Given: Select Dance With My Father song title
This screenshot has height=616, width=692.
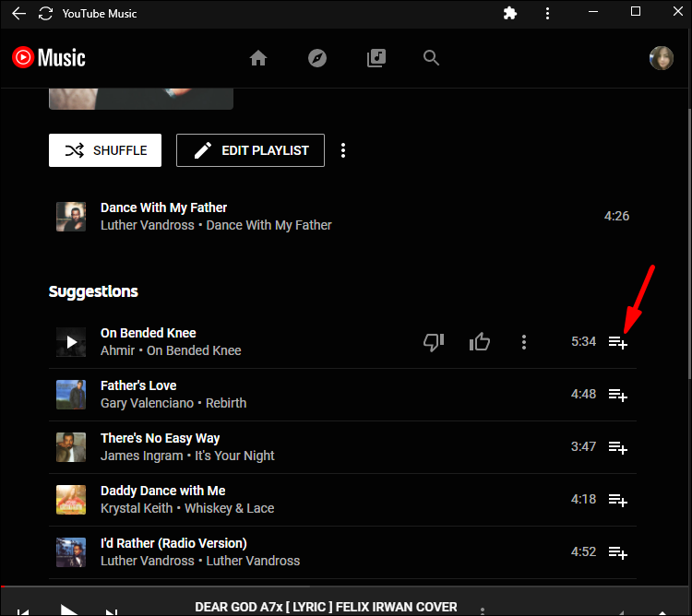Looking at the screenshot, I should (x=163, y=207).
